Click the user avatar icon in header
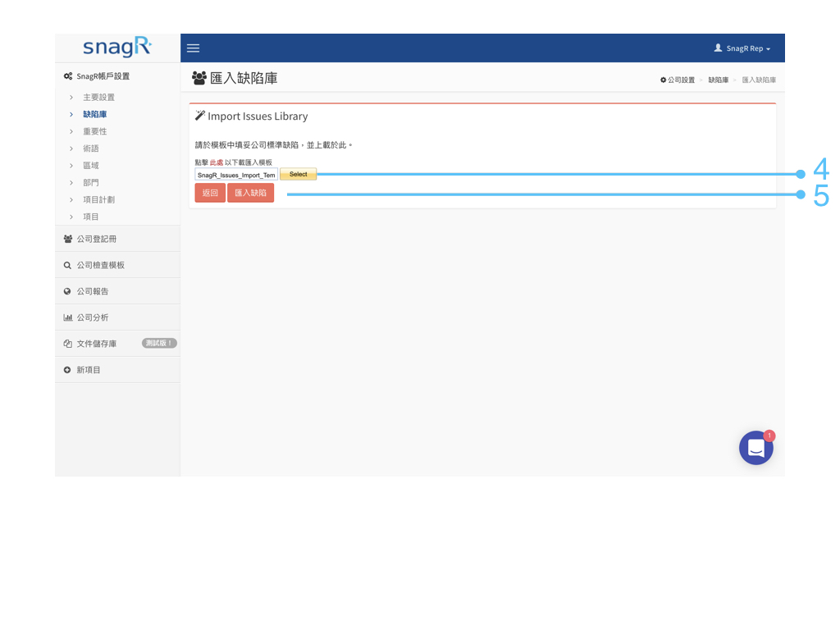Image resolution: width=840 pixels, height=630 pixels. (x=718, y=48)
